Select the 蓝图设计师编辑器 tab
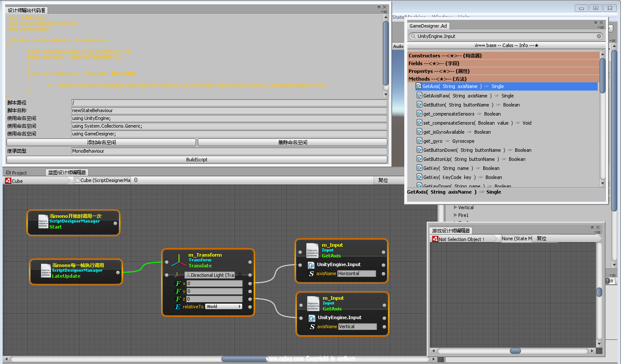621x364 pixels. point(67,173)
